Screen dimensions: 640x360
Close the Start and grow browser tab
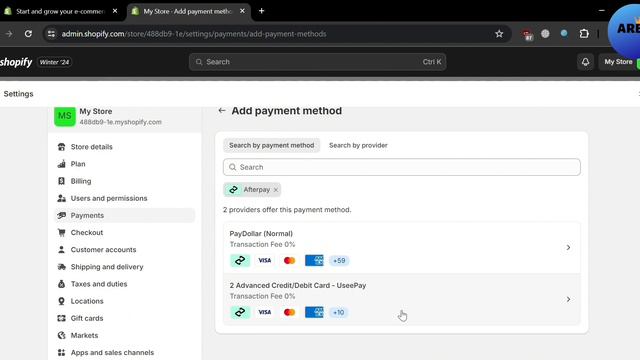coord(115,11)
